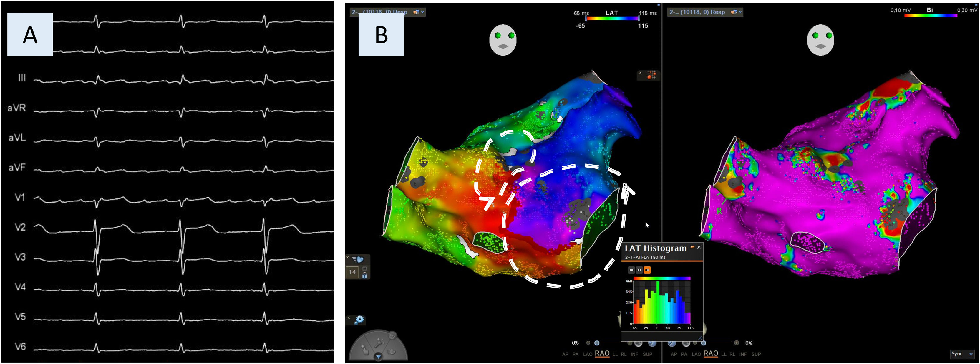Click the small grid icon above the padlock

pyautogui.click(x=364, y=269)
